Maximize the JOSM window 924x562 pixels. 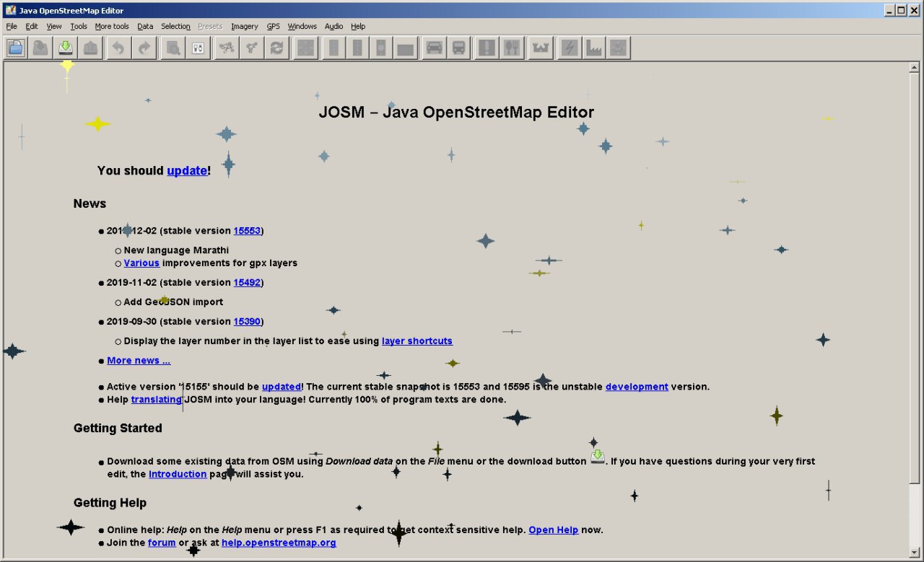point(902,10)
